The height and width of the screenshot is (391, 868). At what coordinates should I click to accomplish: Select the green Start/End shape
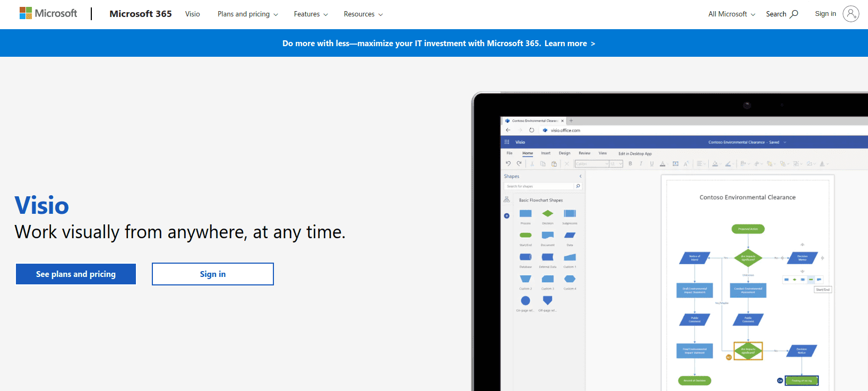pos(526,235)
